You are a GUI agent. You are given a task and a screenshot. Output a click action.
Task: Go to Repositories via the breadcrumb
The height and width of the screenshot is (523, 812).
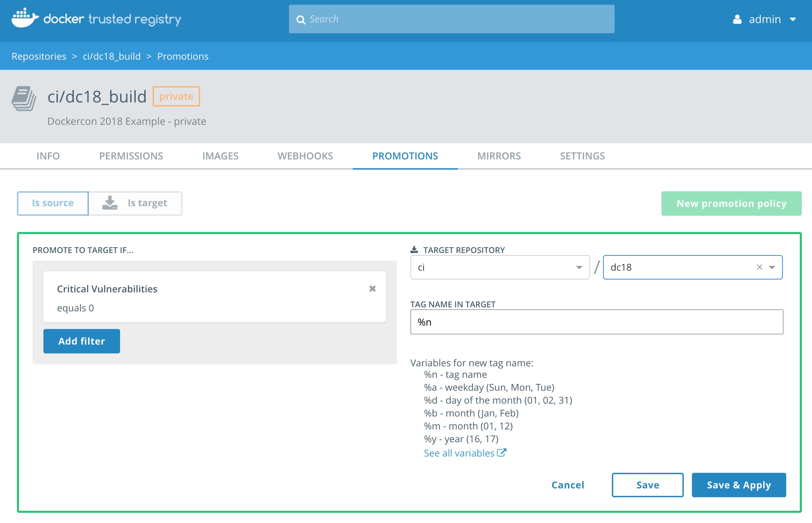click(39, 56)
